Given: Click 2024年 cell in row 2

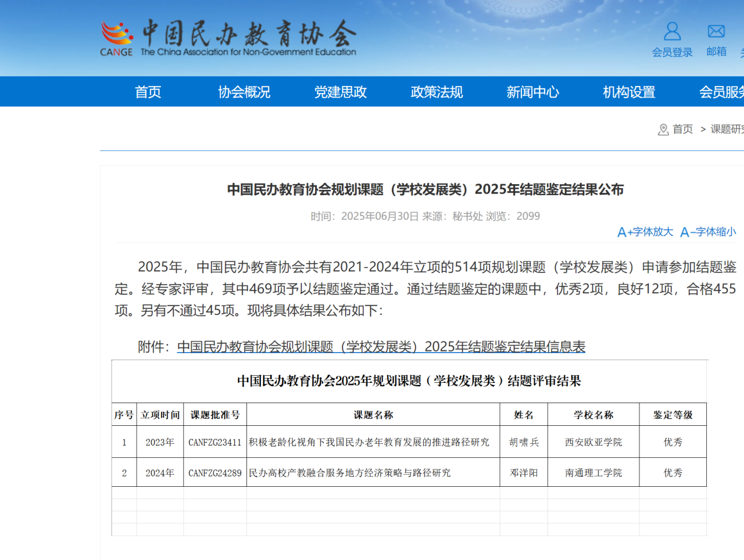Looking at the screenshot, I should pyautogui.click(x=160, y=473).
